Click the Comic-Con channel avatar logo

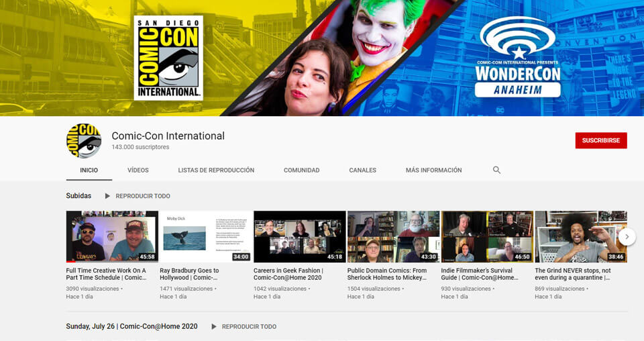[84, 140]
